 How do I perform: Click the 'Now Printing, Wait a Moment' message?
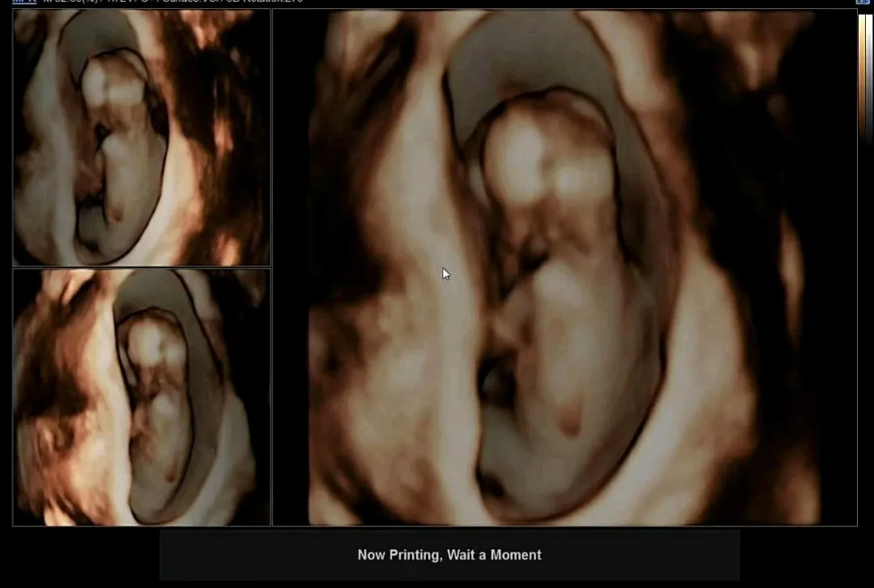click(x=450, y=555)
